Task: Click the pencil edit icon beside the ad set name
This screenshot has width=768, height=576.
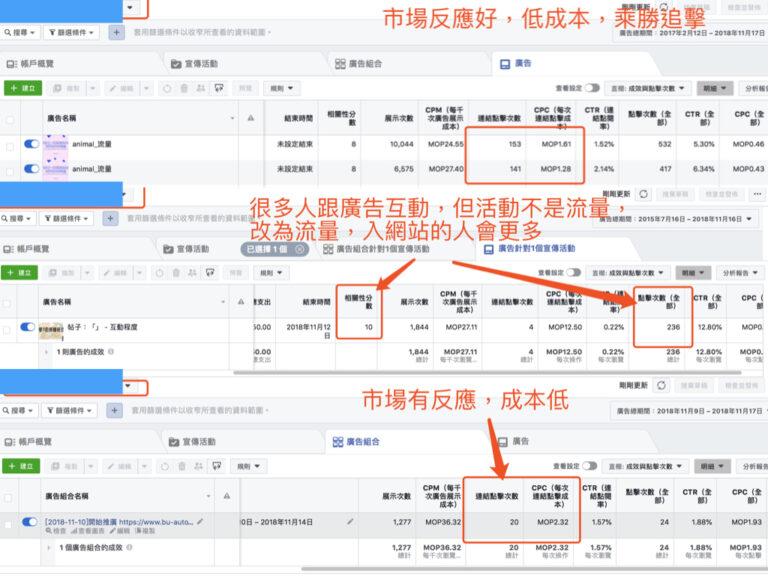Action: pos(200,521)
